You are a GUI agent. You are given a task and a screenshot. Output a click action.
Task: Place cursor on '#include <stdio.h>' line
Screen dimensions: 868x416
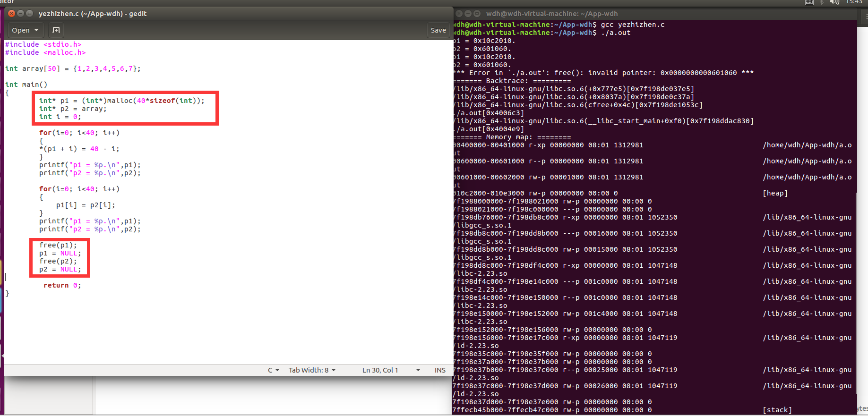[43, 44]
